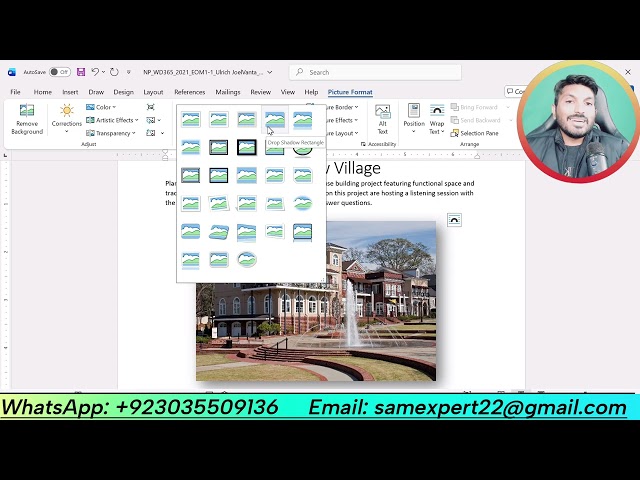Open the Draw tab

pyautogui.click(x=96, y=92)
